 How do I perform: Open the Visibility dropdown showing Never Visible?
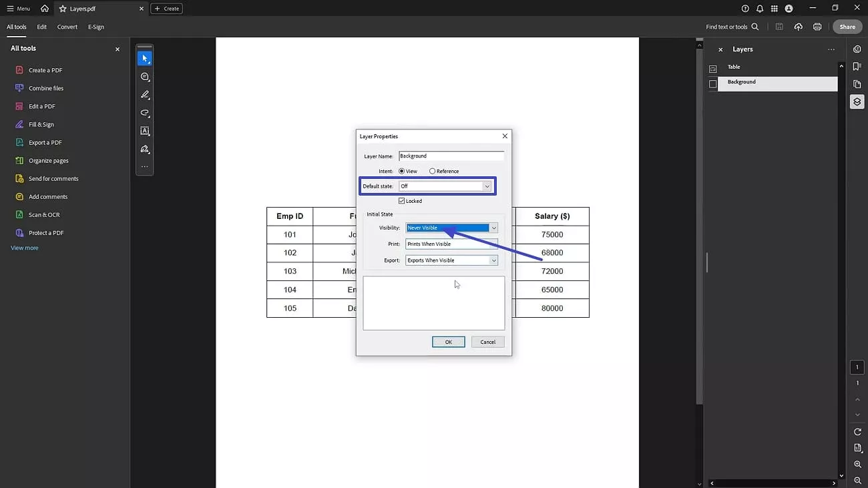pyautogui.click(x=492, y=228)
